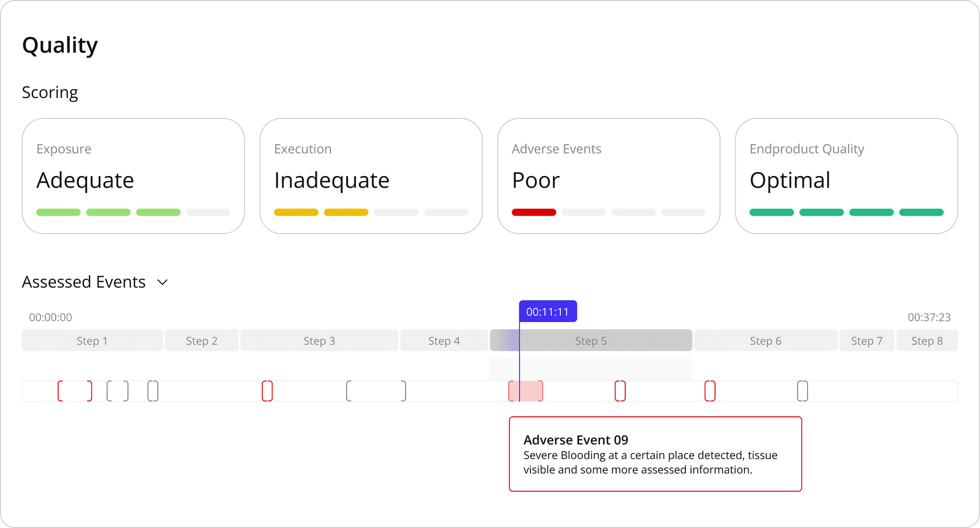Select the highlighted adverse event marker on the timeline
The height and width of the screenshot is (528, 980).
[526, 390]
